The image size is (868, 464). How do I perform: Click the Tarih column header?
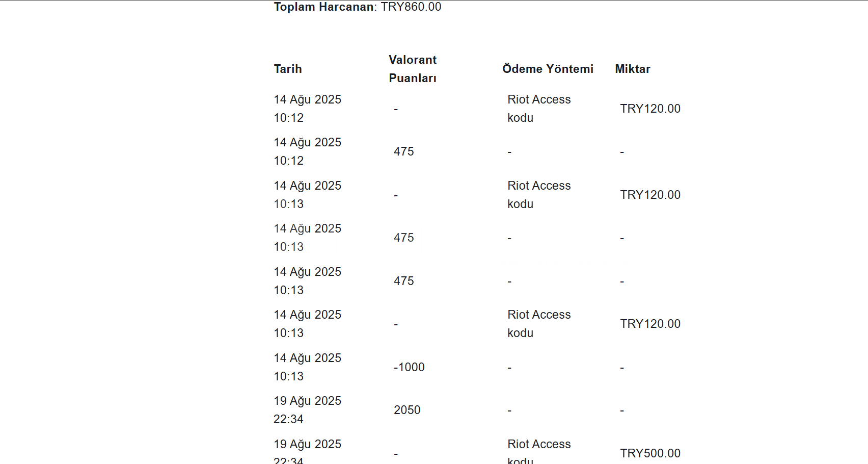[288, 69]
